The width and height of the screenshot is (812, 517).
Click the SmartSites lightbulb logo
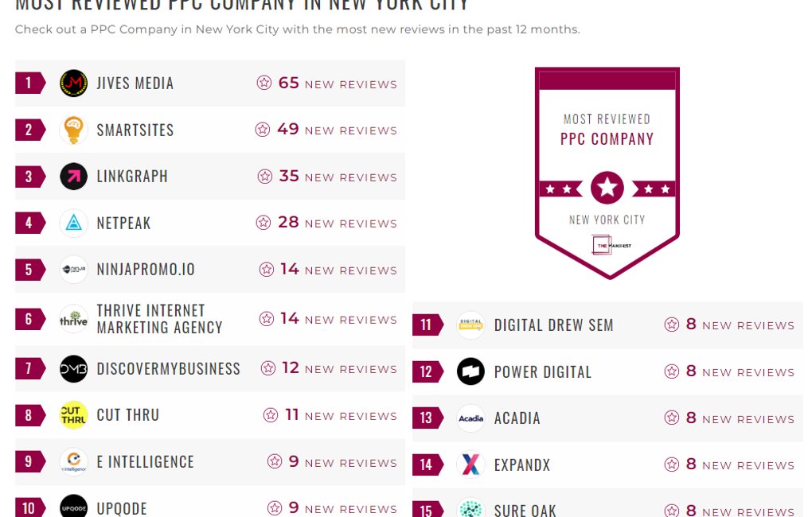[x=73, y=130]
